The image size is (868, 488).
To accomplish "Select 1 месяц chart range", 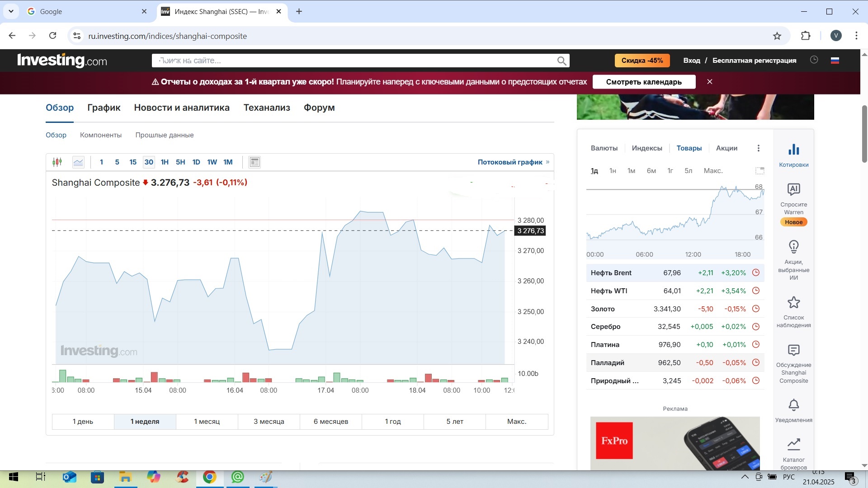I will [207, 422].
